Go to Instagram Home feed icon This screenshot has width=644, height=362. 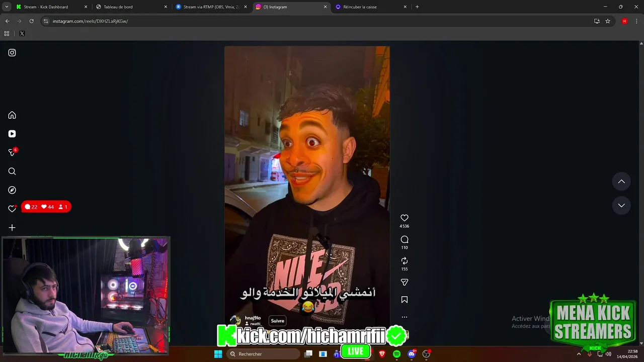click(12, 115)
